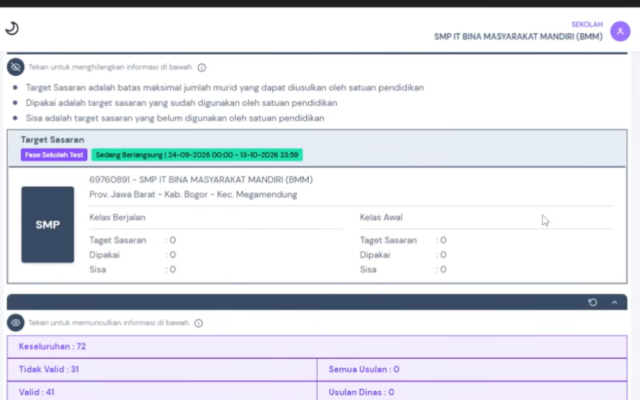The image size is (640, 400).
Task: Hide information using the crossed-eye button
Action: click(x=16, y=67)
